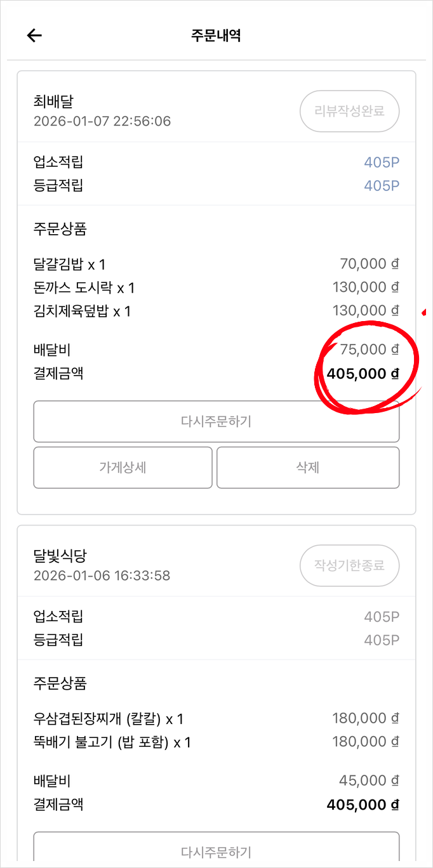Click the 리뷰작성완료 button for 최배달

click(x=349, y=111)
